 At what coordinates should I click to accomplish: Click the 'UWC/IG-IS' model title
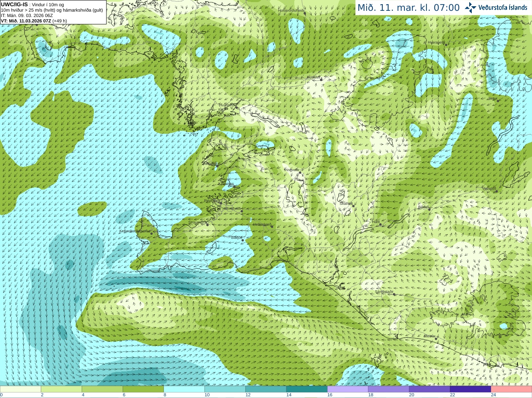(x=14, y=5)
